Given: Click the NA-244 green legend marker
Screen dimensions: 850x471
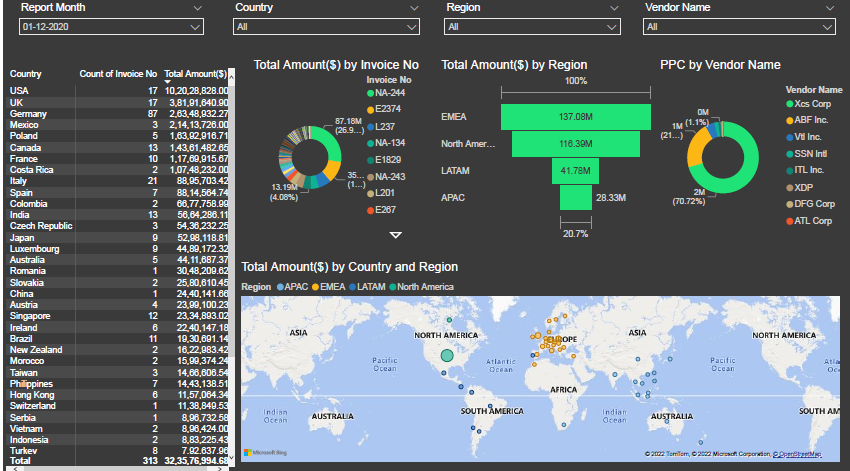Looking at the screenshot, I should 370,93.
